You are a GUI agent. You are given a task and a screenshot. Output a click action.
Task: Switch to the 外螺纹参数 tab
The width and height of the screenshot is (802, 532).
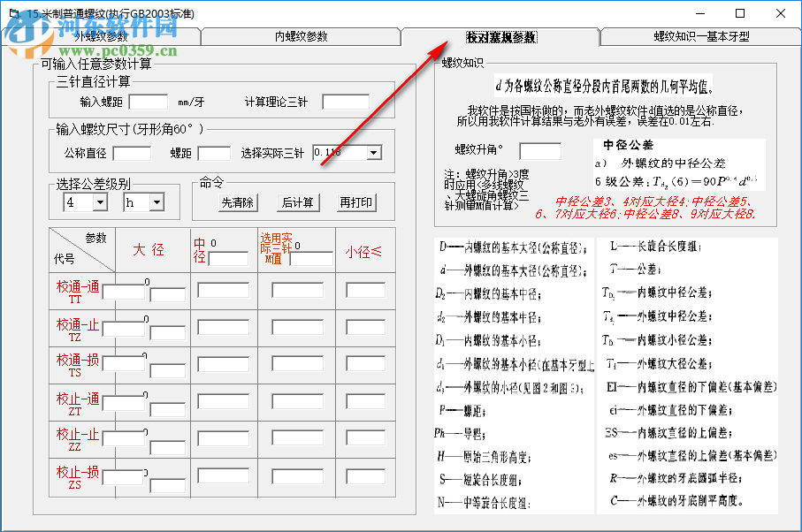tap(101, 35)
